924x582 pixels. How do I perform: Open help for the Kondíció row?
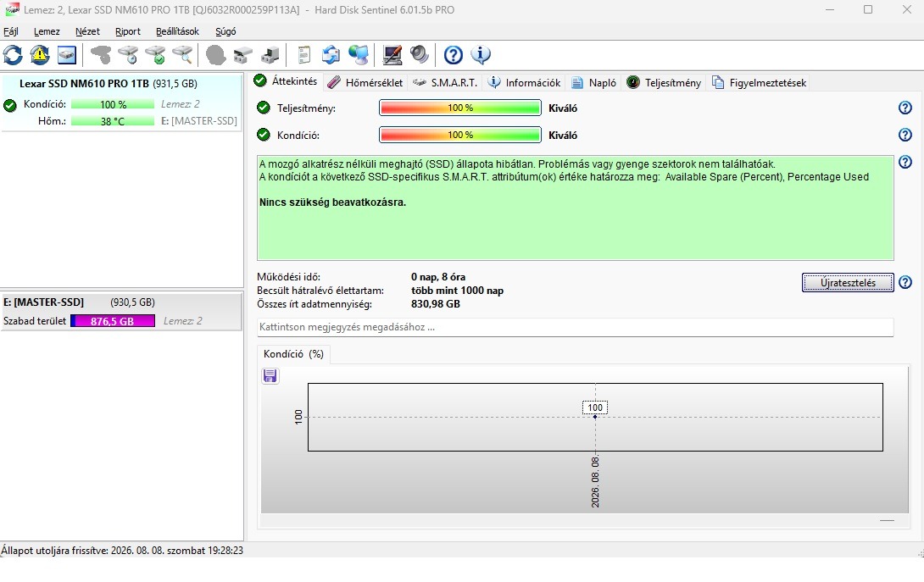pos(905,135)
